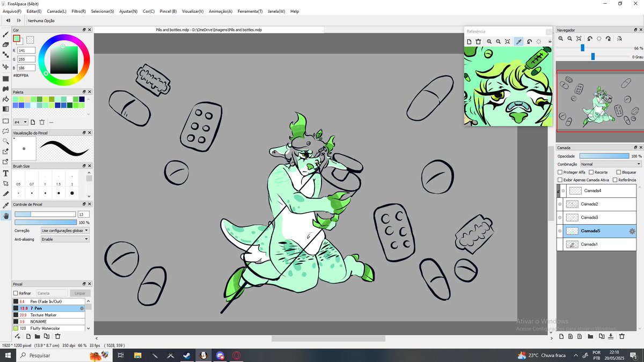Click the transparent color swatch in Cor panel
Image resolution: width=644 pixels, height=362 pixels.
pos(30,39)
